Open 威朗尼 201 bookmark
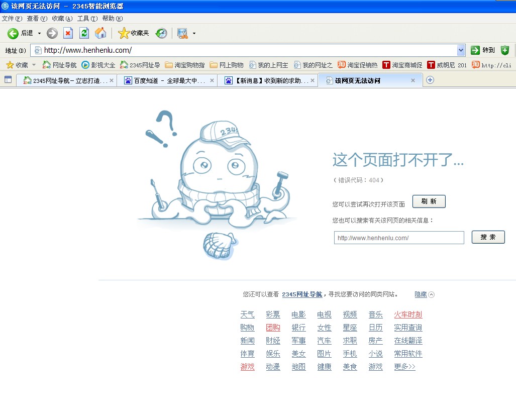Viewport: 516px width, 420px height. [x=447, y=65]
